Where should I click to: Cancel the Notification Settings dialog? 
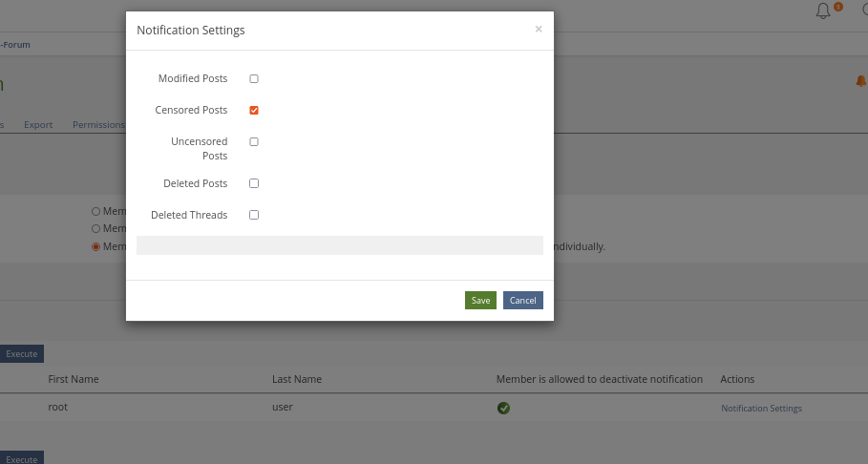click(x=523, y=301)
